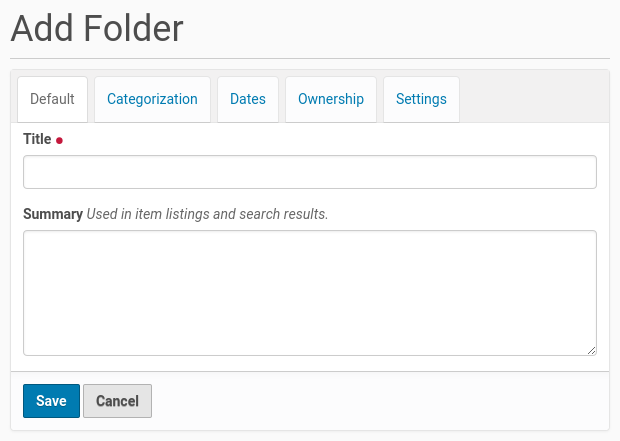
Task: Click the Summary textarea resize handle
Action: coord(592,350)
